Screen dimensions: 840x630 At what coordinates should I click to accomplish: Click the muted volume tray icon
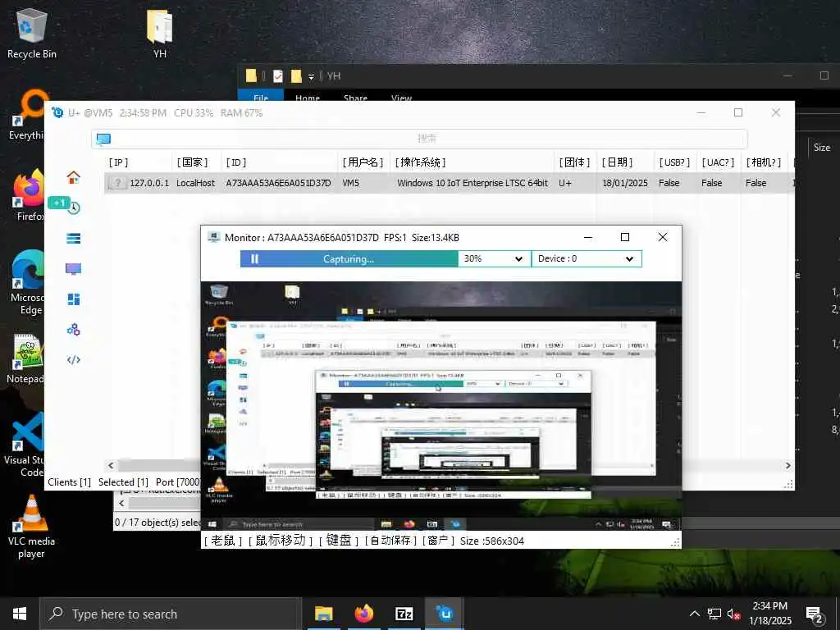734,614
